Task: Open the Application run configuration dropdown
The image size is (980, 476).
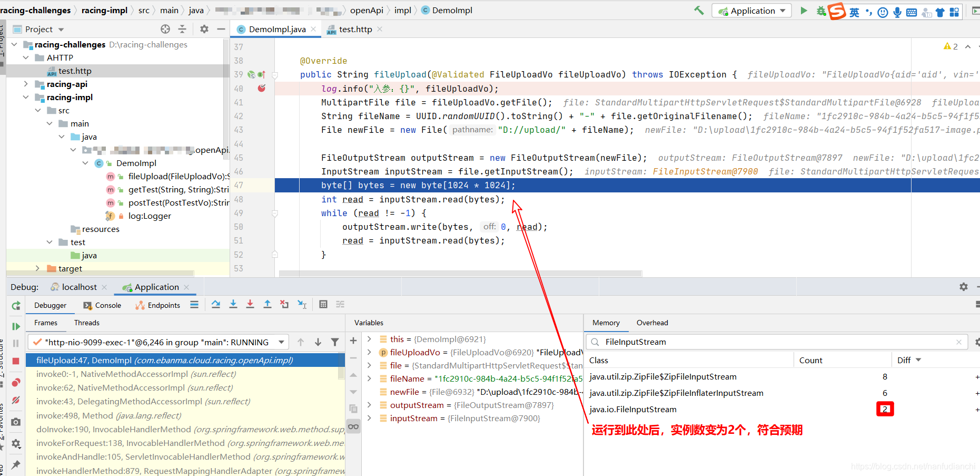Action: 751,10
